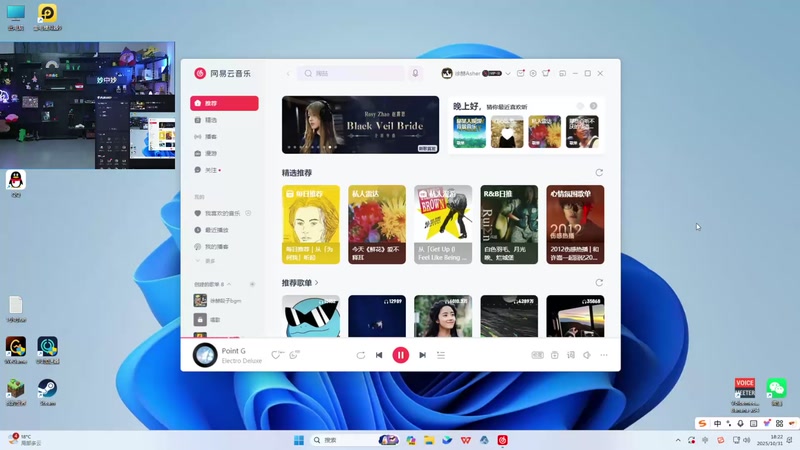Show next recently liked cards

click(x=593, y=106)
